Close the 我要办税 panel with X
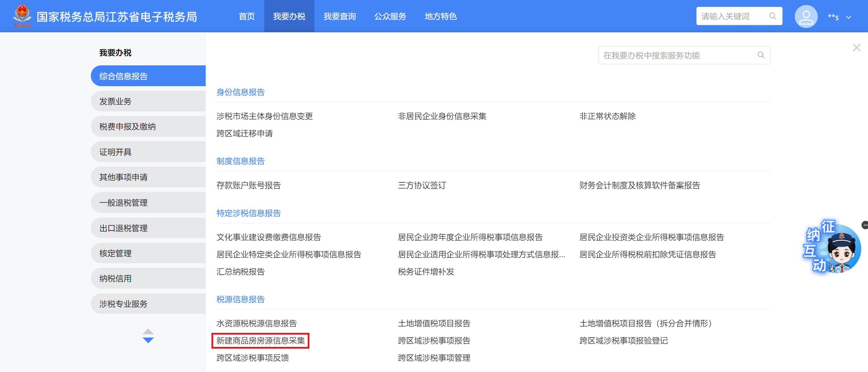Screen dimensions: 868x372 click(x=857, y=48)
